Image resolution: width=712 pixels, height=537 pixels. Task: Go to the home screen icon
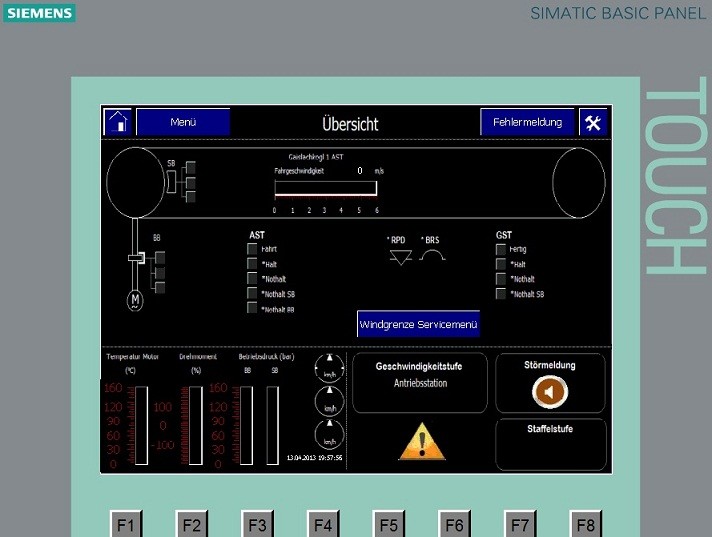pos(118,122)
